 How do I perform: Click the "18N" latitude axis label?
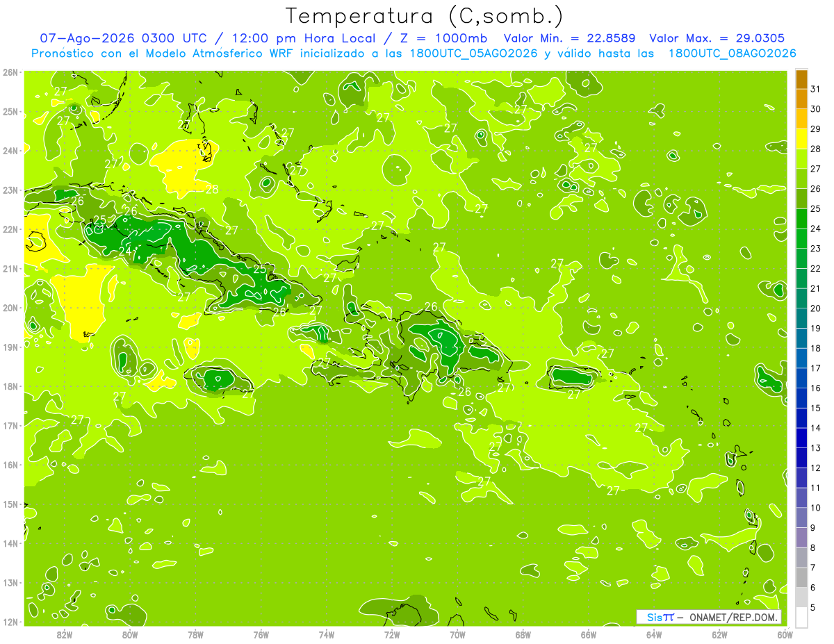click(10, 386)
